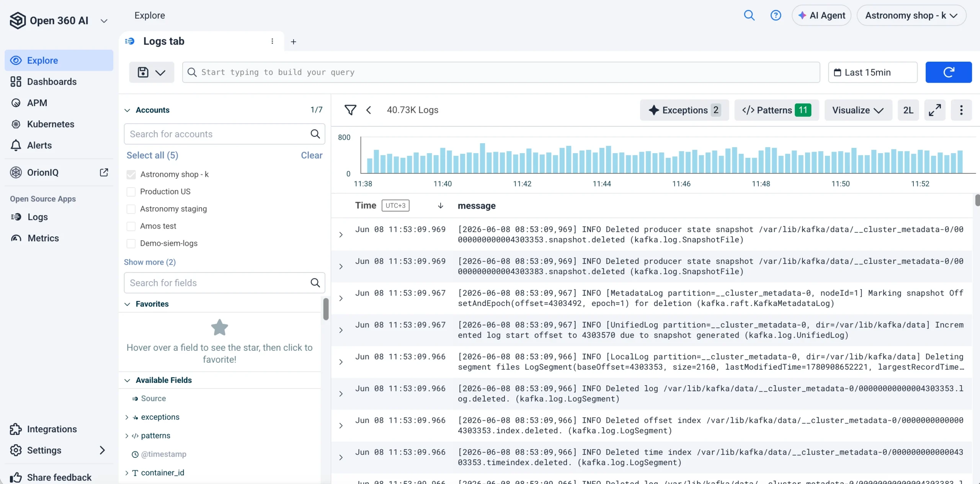Go to Explore in the sidebar
Viewport: 980px width, 484px height.
(x=59, y=60)
